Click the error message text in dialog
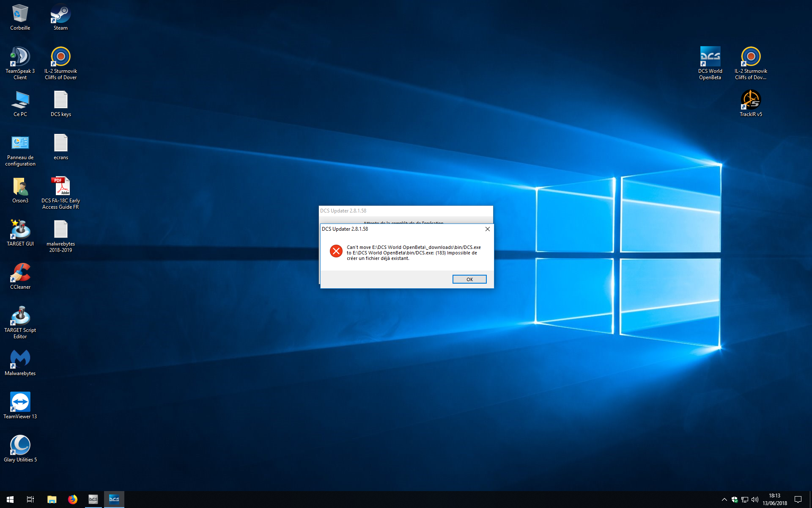The width and height of the screenshot is (812, 508). 414,253
